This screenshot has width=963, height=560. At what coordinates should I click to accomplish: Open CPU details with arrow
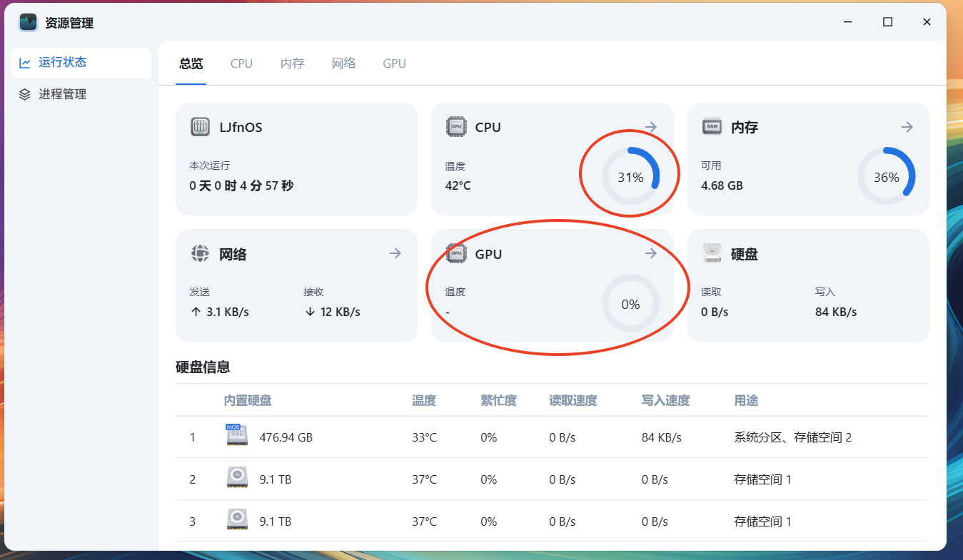pyautogui.click(x=650, y=127)
